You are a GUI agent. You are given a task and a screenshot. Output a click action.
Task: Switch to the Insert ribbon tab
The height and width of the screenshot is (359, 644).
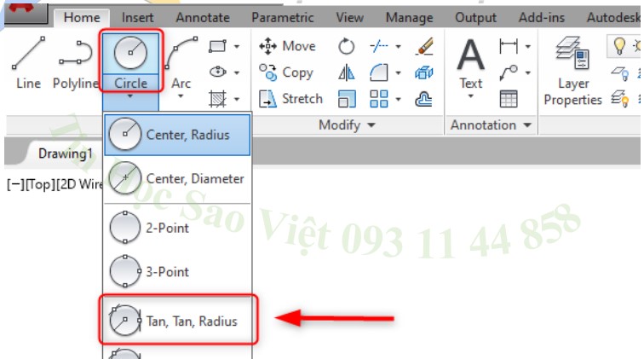[x=138, y=18]
